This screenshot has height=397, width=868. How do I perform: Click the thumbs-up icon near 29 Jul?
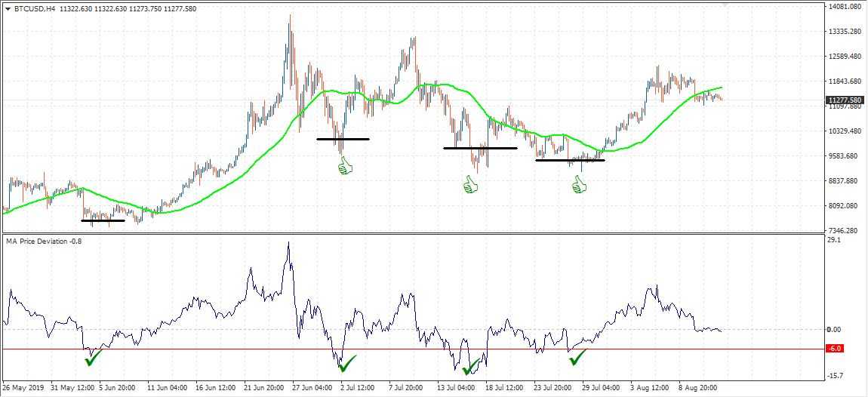[579, 184]
